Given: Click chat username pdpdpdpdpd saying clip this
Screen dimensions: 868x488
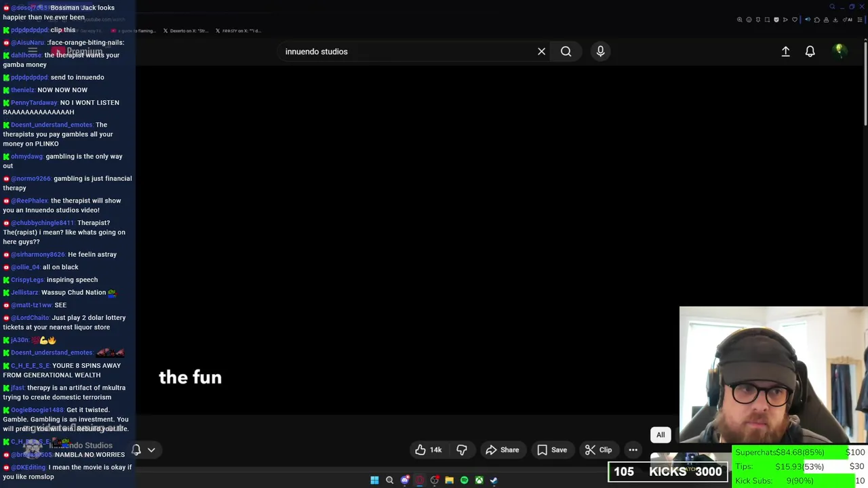Looking at the screenshot, I should point(29,30).
